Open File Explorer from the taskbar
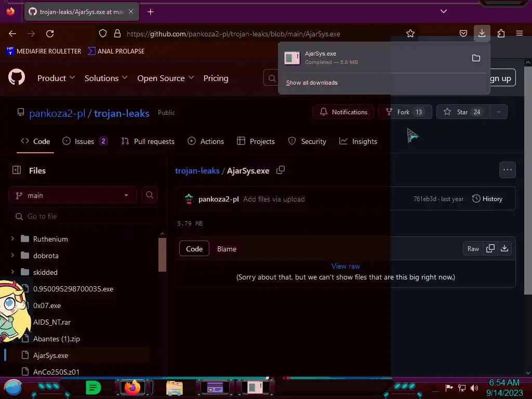The height and width of the screenshot is (399, 532). tap(175, 389)
